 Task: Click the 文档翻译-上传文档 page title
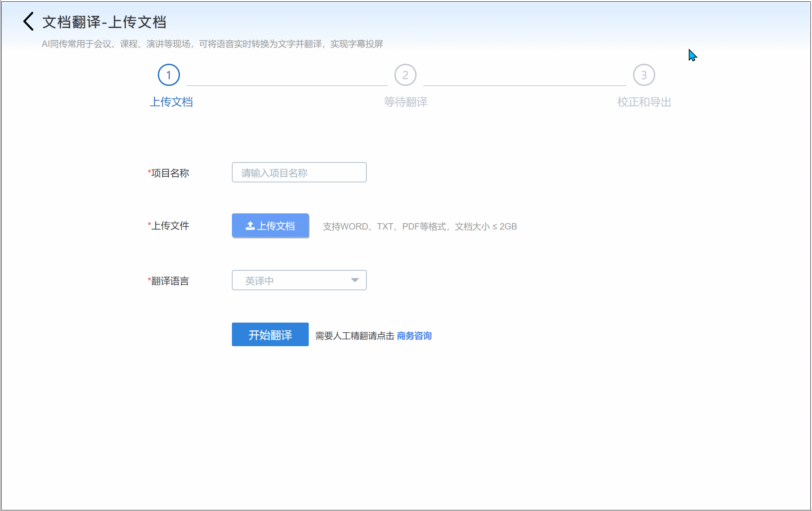104,22
